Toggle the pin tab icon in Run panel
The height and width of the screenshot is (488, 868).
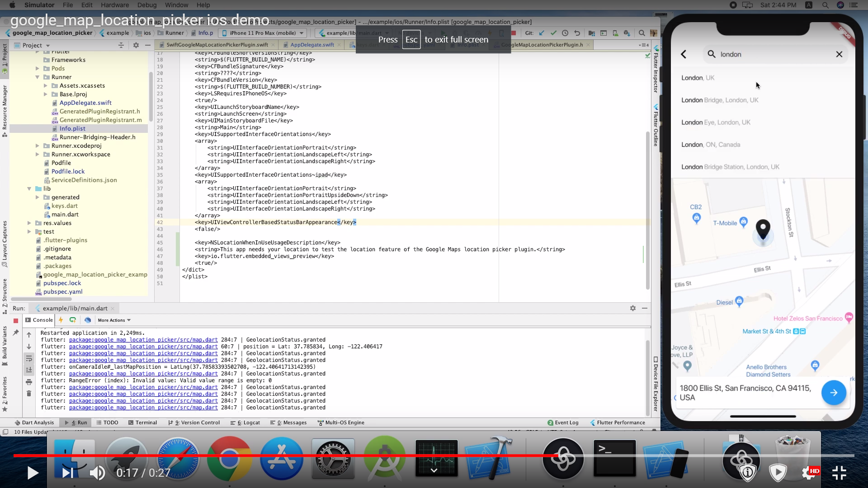15,333
